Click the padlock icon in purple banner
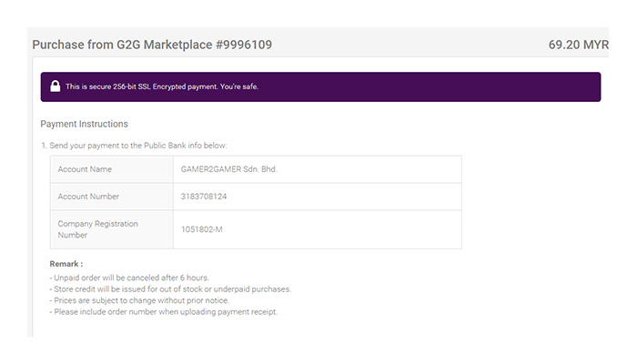 point(56,86)
